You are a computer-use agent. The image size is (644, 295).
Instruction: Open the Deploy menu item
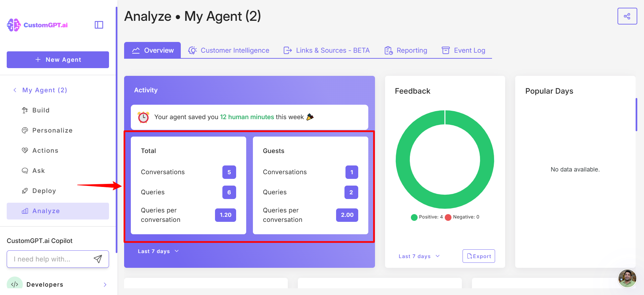coord(58,191)
